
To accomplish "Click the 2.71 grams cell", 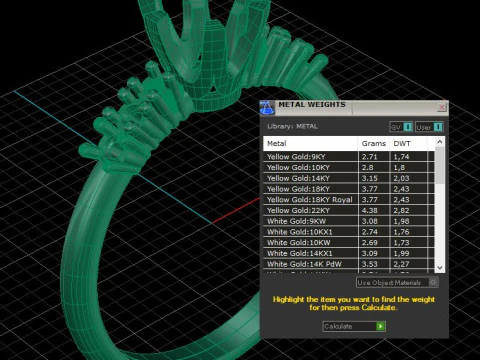I will coord(374,157).
